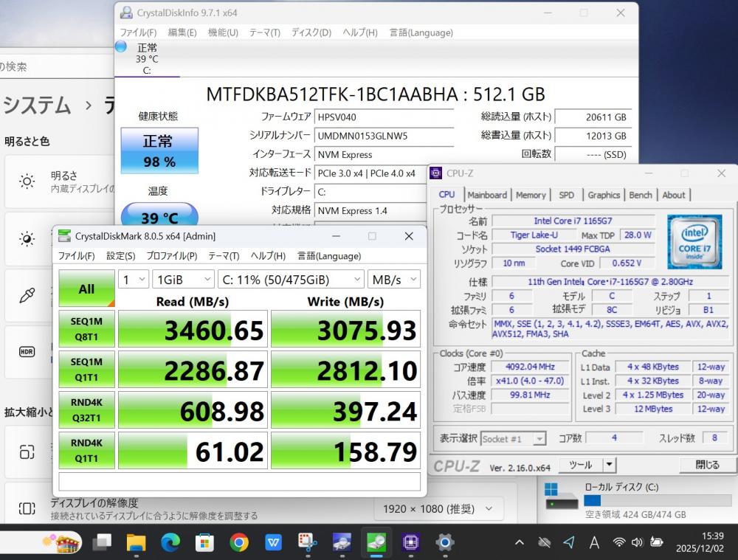Expand the 1GiB test size dropdown

pos(182,280)
